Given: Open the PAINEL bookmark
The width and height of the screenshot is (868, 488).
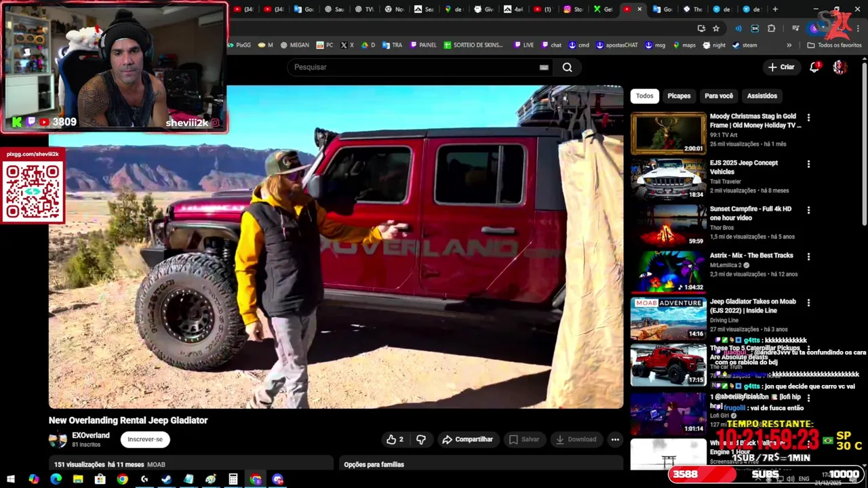Looking at the screenshot, I should [422, 45].
